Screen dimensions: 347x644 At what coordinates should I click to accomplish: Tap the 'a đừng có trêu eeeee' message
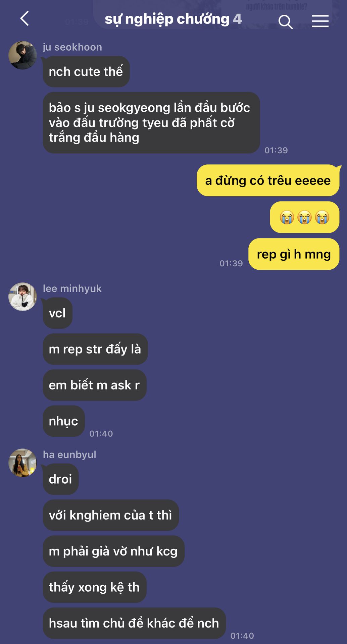coord(268,180)
